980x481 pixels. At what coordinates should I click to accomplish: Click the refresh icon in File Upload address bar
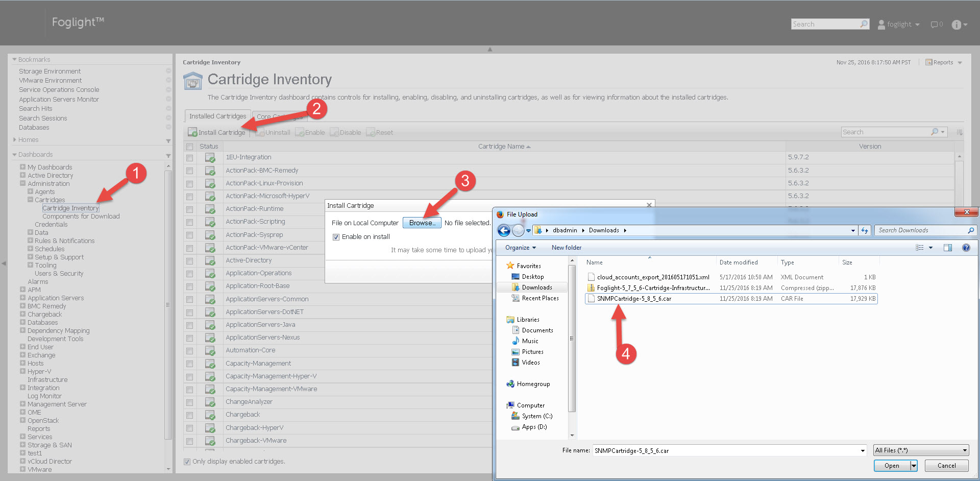click(864, 230)
